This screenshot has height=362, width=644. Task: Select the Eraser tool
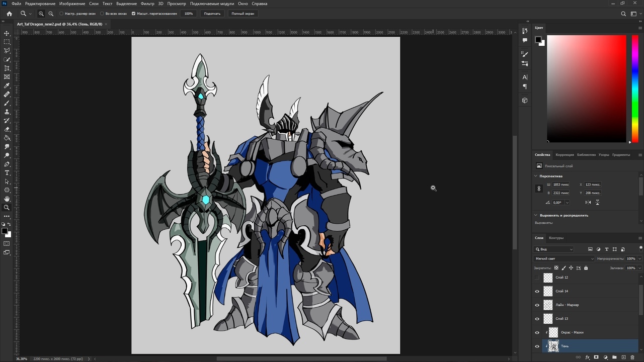click(7, 129)
